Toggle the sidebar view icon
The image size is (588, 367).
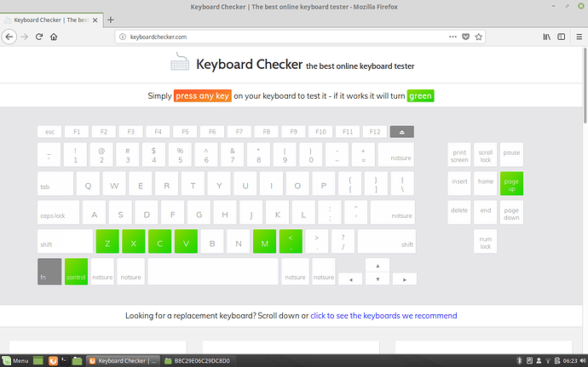pyautogui.click(x=561, y=37)
